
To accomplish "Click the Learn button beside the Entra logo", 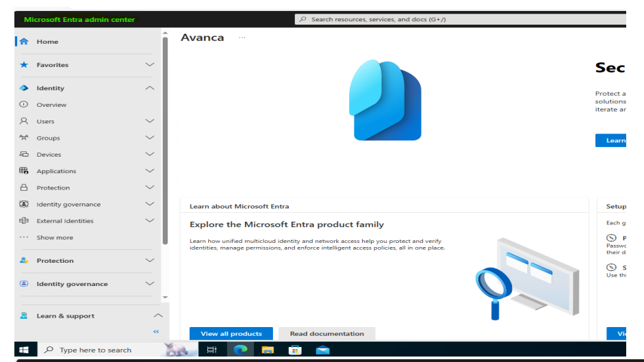I will point(610,140).
